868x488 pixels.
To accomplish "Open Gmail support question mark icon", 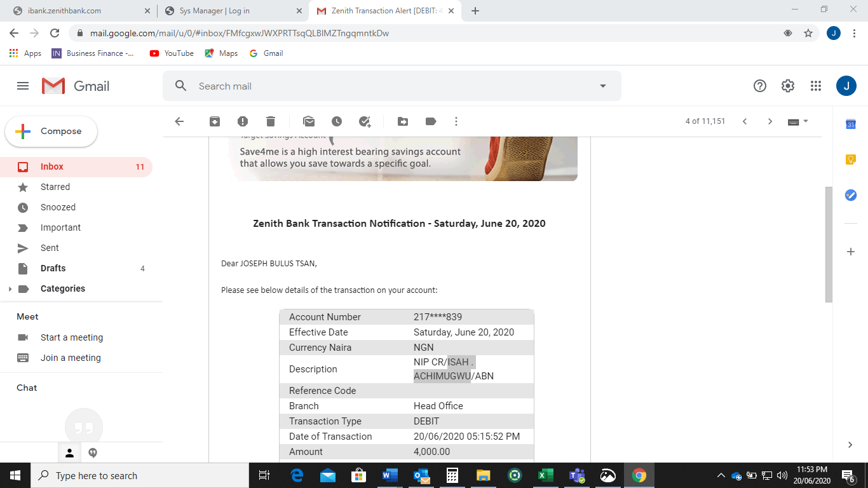I will (x=760, y=86).
